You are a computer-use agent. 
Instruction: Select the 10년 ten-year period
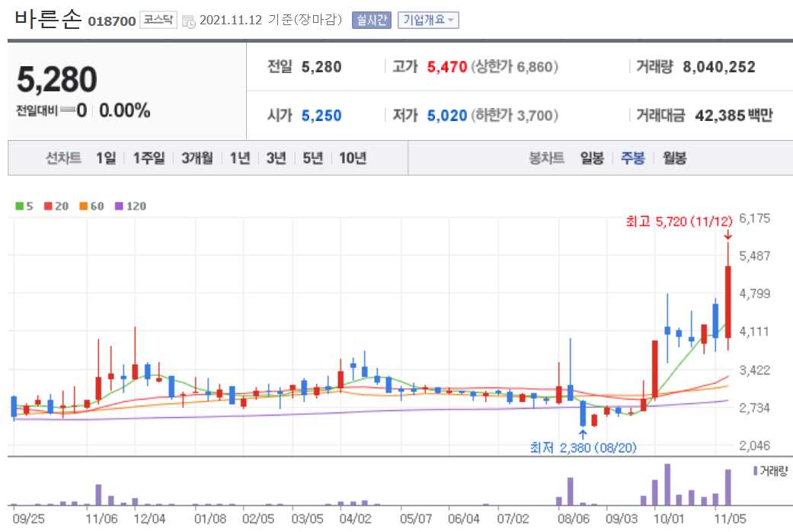(x=354, y=158)
